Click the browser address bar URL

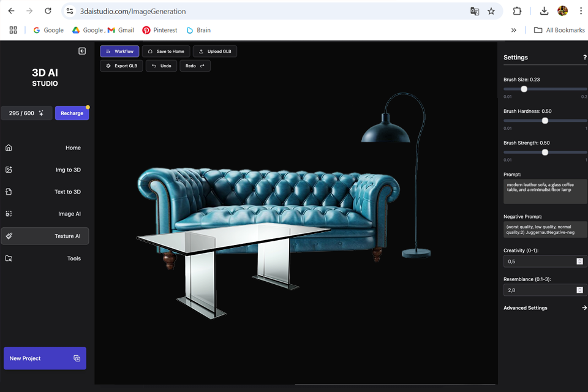click(x=133, y=11)
